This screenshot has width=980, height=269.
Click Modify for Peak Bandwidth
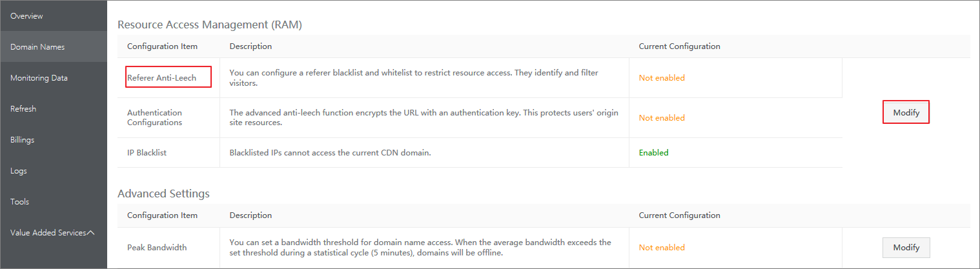pos(906,247)
